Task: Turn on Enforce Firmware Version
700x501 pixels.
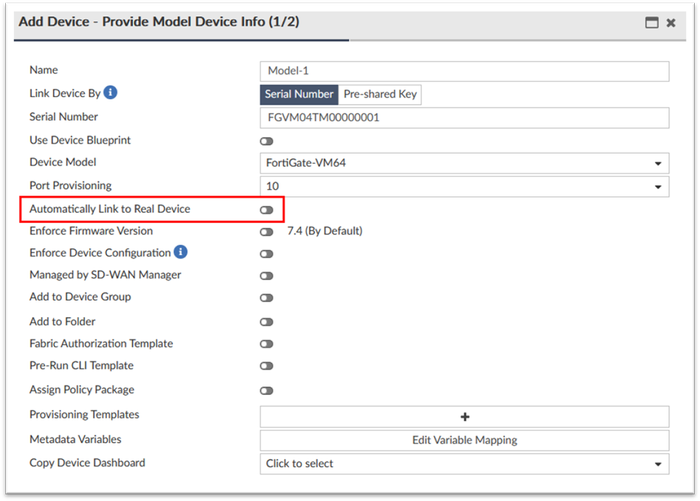Action: (266, 231)
